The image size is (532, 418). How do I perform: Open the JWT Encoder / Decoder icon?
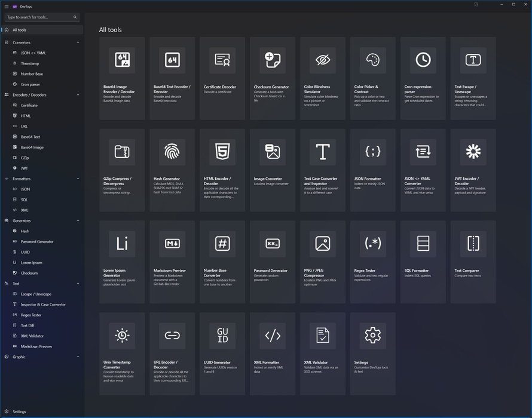(473, 152)
